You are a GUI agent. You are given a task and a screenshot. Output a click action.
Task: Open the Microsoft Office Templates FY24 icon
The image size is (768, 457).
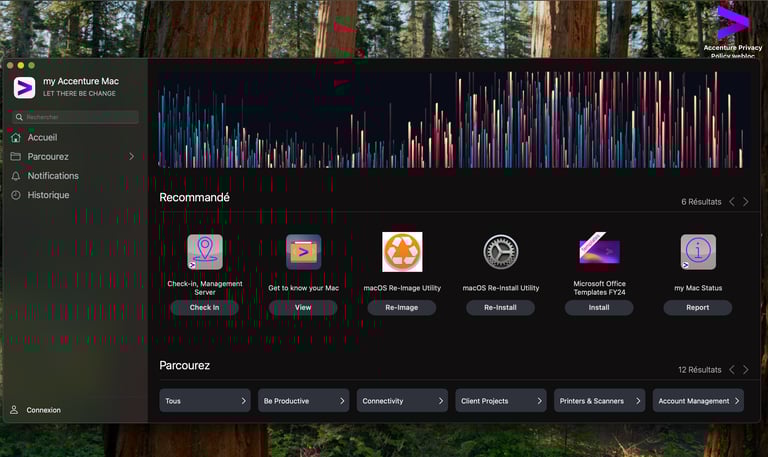[x=600, y=249]
